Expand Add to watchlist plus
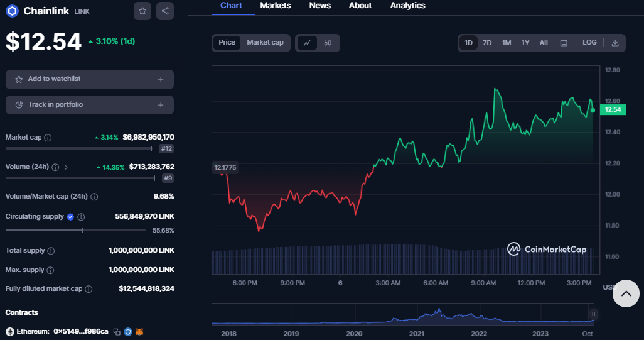This screenshot has height=340, width=644. (x=161, y=79)
